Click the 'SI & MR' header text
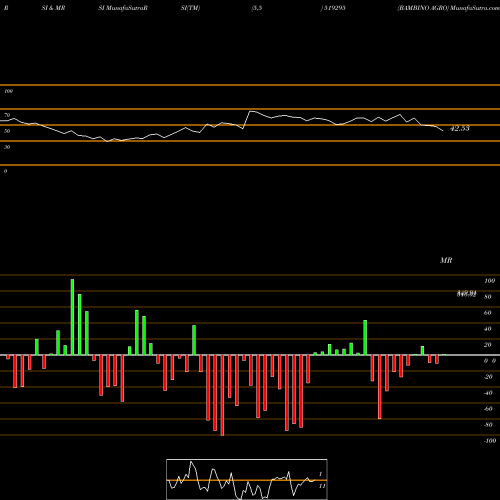This screenshot has height=500, width=500. (53, 8)
